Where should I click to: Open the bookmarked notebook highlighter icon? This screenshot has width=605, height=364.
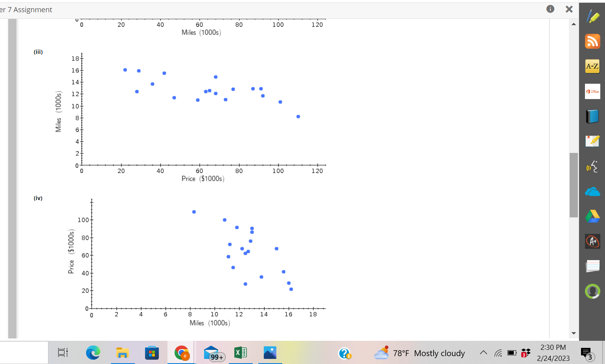[592, 141]
